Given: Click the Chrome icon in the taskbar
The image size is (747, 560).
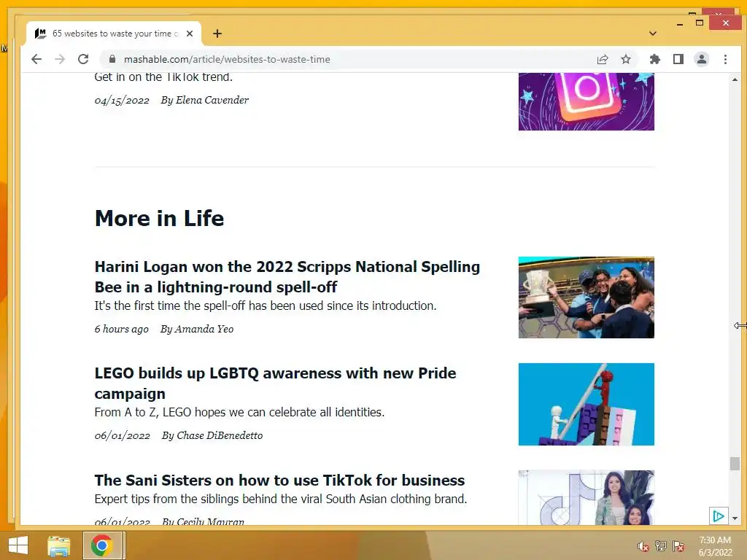Looking at the screenshot, I should 102,545.
